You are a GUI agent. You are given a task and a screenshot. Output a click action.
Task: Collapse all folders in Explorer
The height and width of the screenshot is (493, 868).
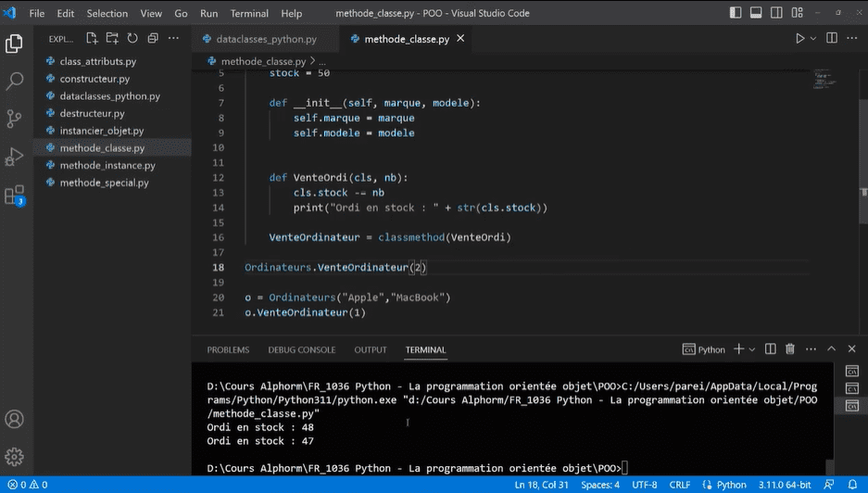(153, 38)
